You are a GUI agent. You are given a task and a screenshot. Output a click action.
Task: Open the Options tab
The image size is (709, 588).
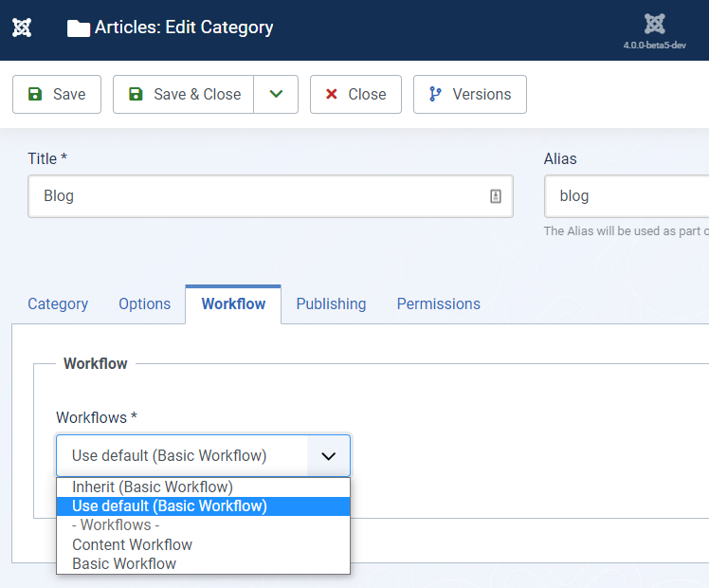point(144,303)
